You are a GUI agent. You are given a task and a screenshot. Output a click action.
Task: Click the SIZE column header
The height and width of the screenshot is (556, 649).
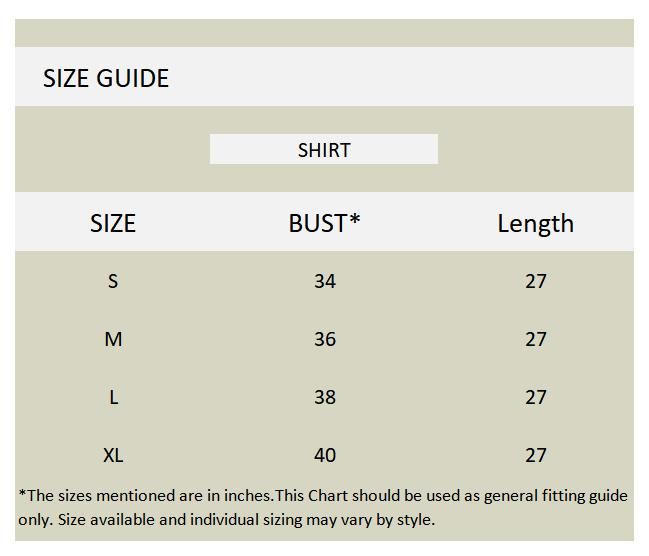113,223
